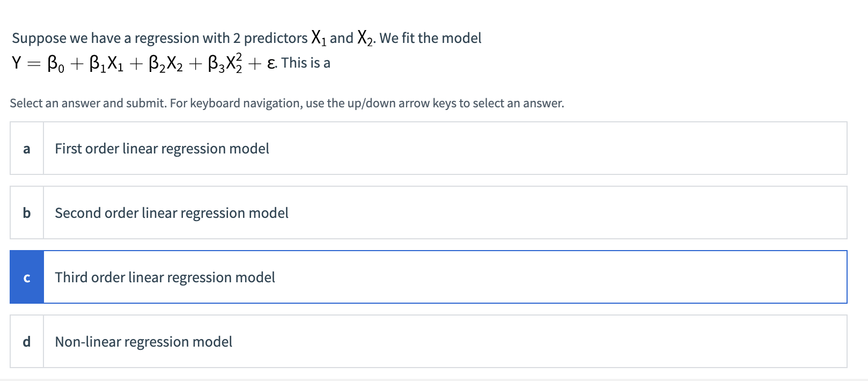Click the letter label b

tap(26, 213)
